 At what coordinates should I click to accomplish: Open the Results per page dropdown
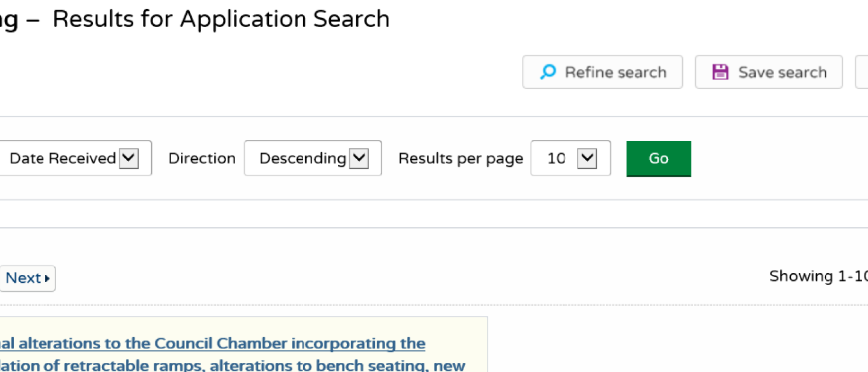click(x=570, y=158)
